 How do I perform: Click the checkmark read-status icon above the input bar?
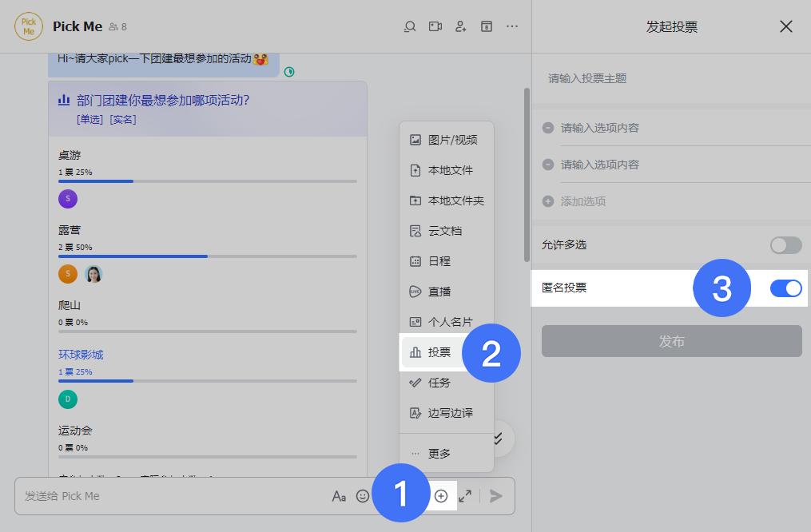[x=497, y=439]
